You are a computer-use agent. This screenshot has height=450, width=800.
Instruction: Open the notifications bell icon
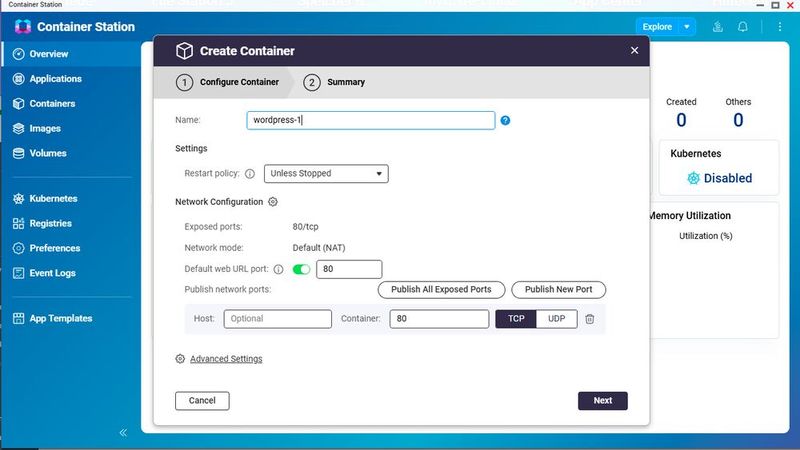[x=743, y=27]
